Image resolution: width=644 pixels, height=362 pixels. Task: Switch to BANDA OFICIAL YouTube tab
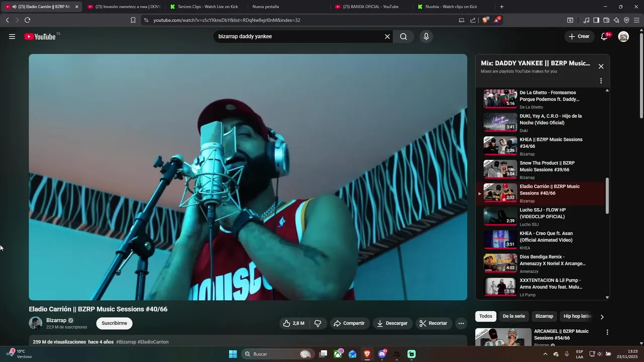point(371,7)
